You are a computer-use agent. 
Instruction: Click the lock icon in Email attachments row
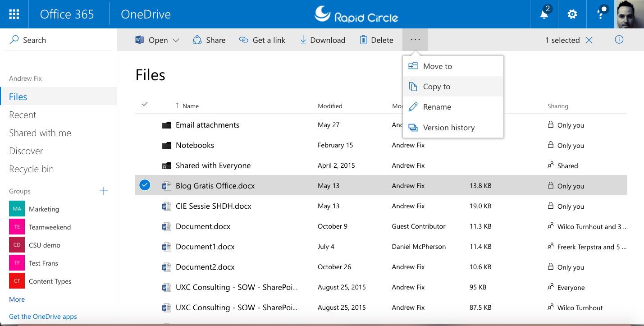[550, 124]
